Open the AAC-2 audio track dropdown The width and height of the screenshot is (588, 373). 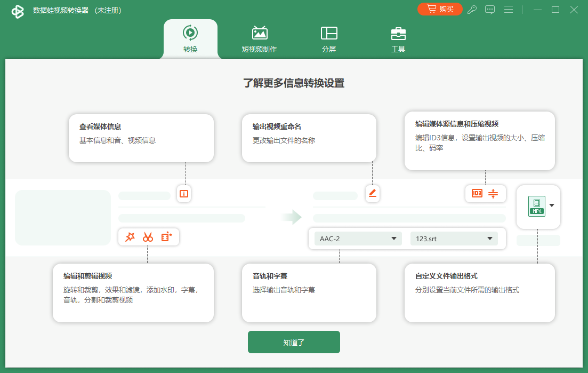357,239
